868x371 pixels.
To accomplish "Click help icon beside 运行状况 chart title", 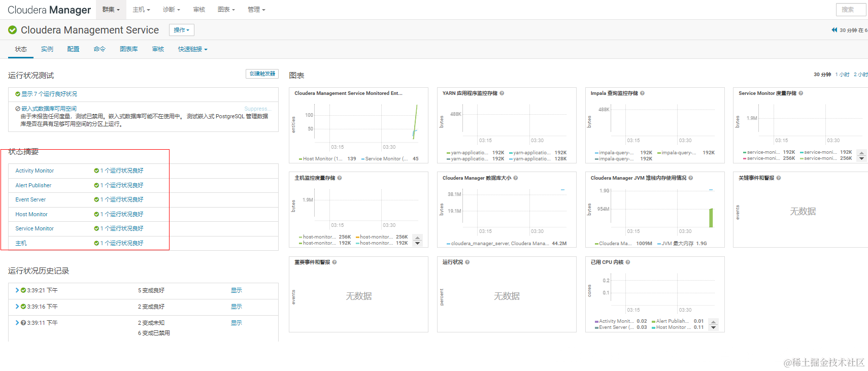I will click(467, 262).
